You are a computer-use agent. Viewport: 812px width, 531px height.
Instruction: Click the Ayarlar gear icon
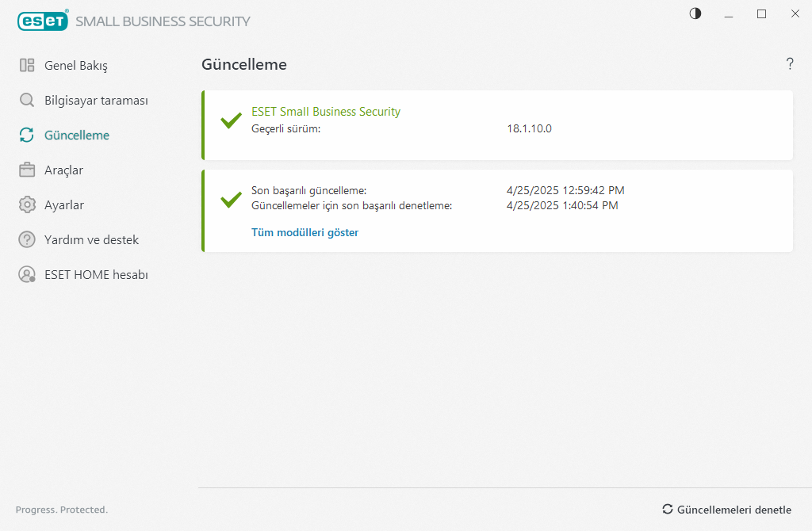tap(27, 205)
